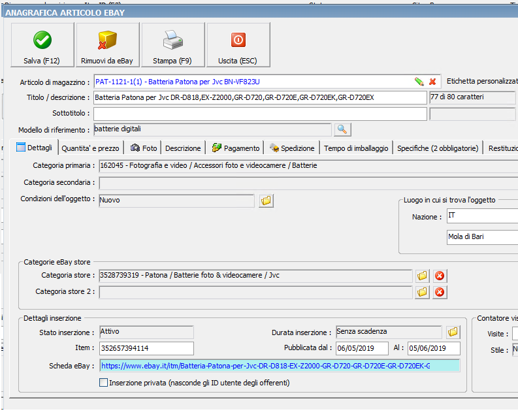Open folder icon next to Condizioni dell'oggetto
Viewport: 518px width, 420px height.
(x=267, y=201)
